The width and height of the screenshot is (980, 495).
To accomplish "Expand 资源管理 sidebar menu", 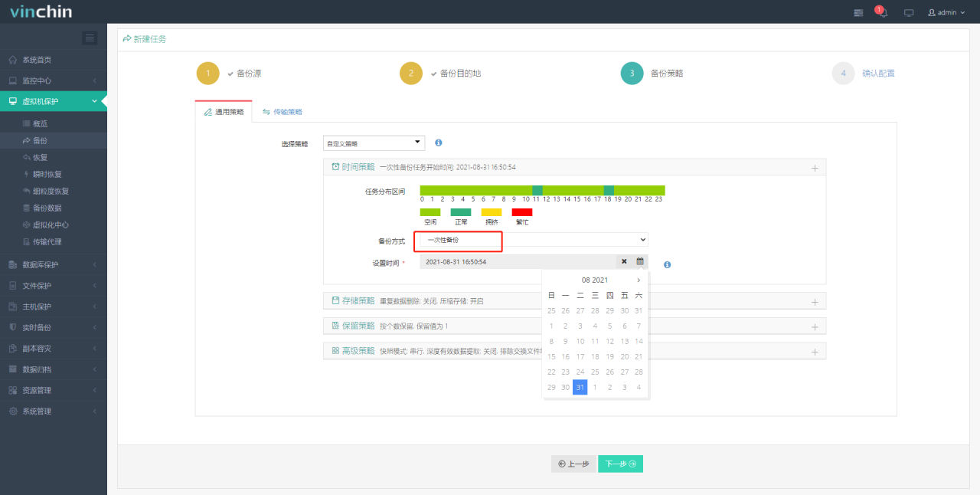I will [54, 390].
